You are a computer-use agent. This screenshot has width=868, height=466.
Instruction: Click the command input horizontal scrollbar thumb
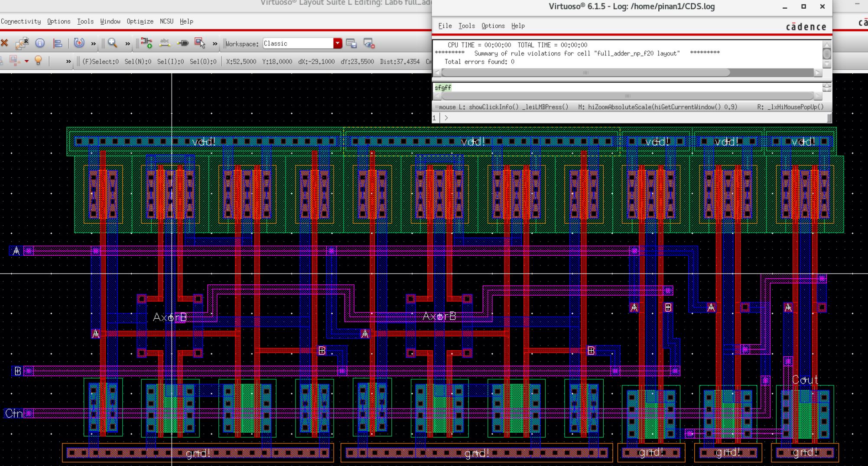click(627, 96)
